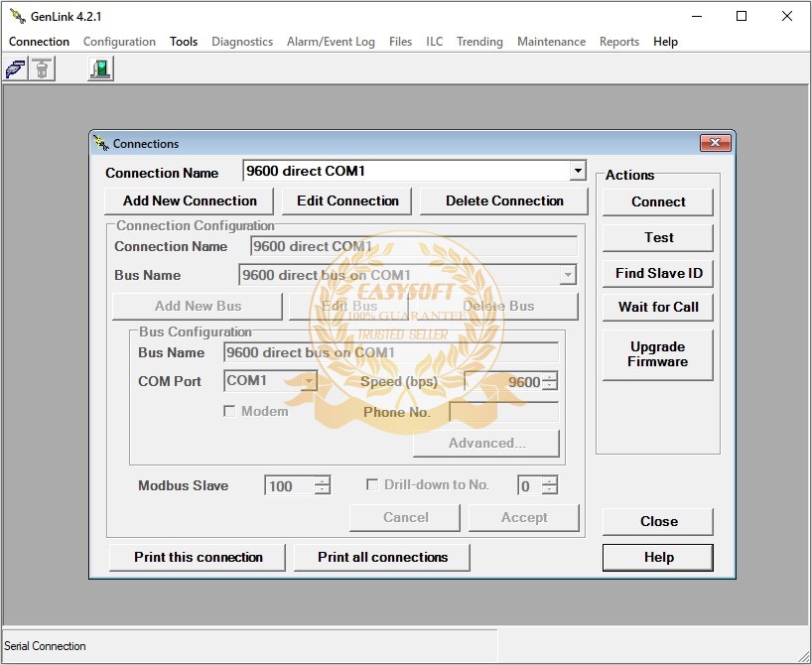
Task: Open the ILC menu
Action: click(434, 42)
